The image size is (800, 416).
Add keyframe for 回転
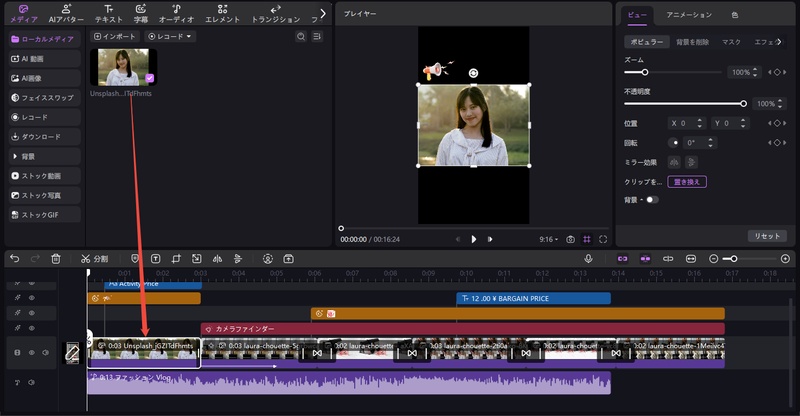click(x=777, y=142)
